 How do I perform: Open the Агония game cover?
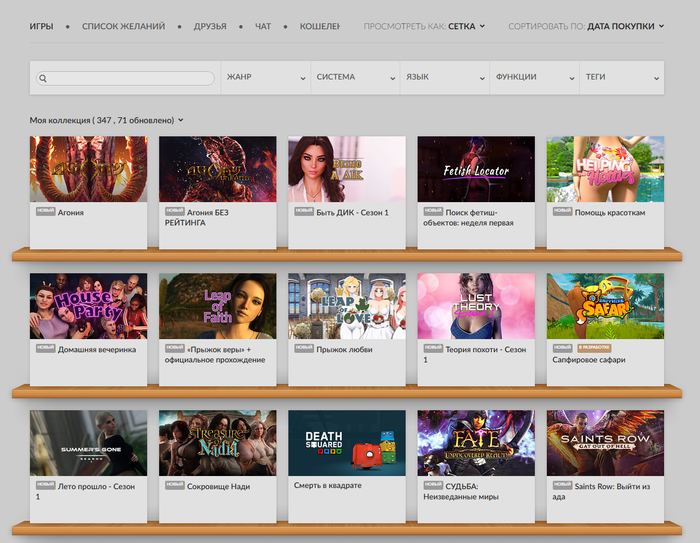coord(88,169)
